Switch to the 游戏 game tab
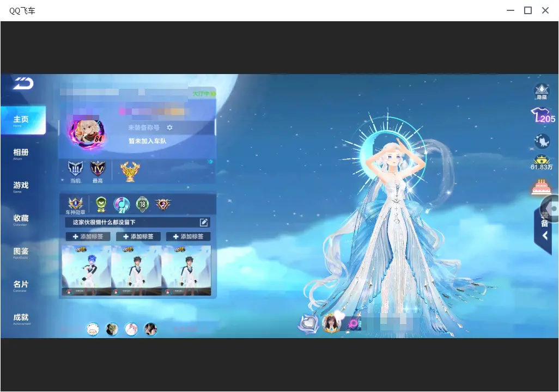 point(21,186)
